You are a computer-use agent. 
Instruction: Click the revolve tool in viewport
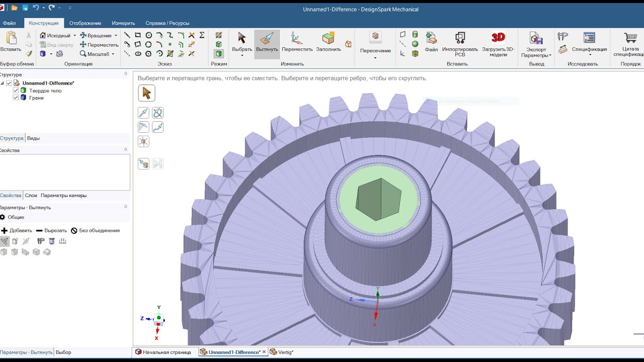pyautogui.click(x=157, y=113)
